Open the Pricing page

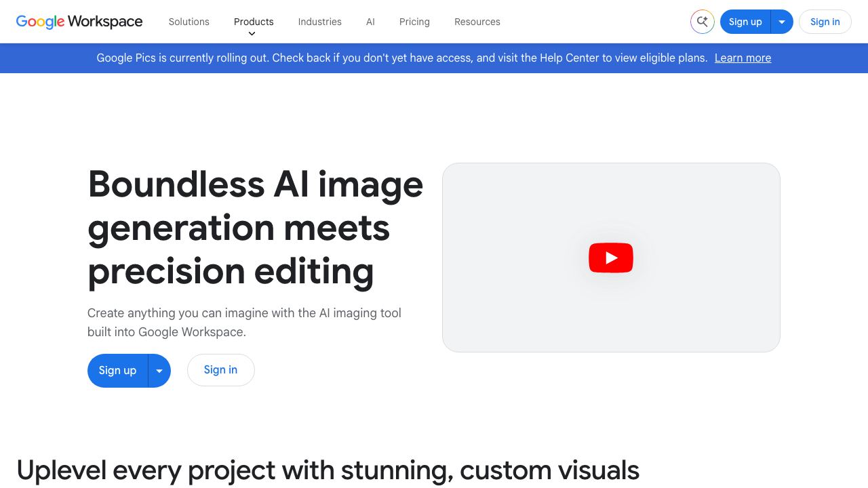click(x=414, y=22)
